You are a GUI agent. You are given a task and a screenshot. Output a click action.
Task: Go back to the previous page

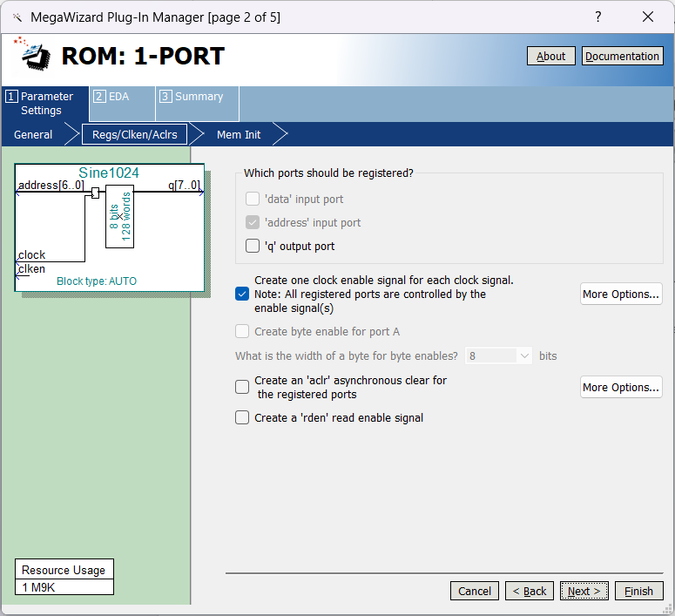click(530, 591)
